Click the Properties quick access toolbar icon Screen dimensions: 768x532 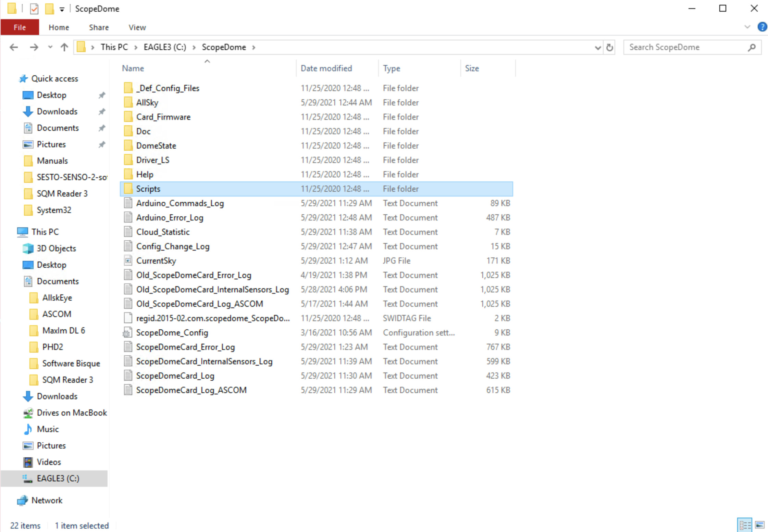point(34,9)
